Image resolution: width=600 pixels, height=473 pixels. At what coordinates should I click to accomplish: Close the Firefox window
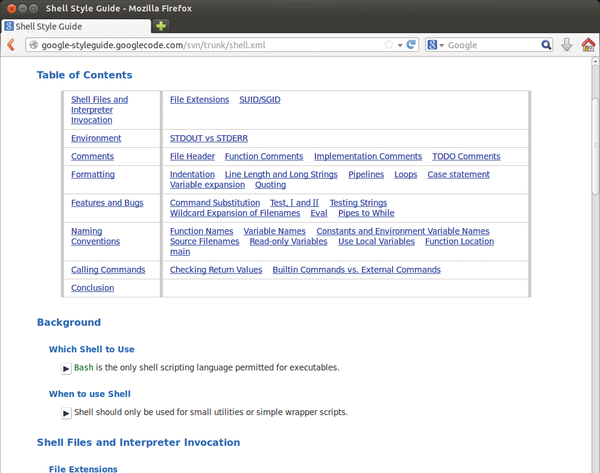coord(11,8)
